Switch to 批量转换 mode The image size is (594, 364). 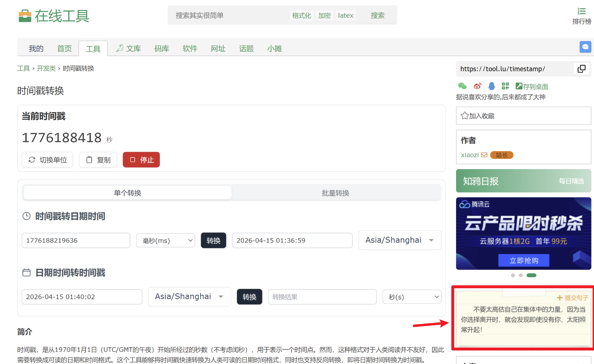(335, 193)
